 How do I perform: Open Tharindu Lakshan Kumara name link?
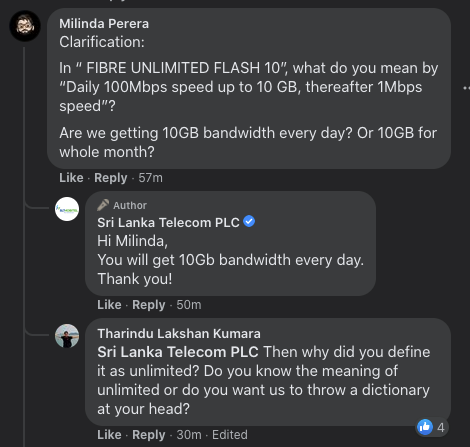tap(179, 333)
